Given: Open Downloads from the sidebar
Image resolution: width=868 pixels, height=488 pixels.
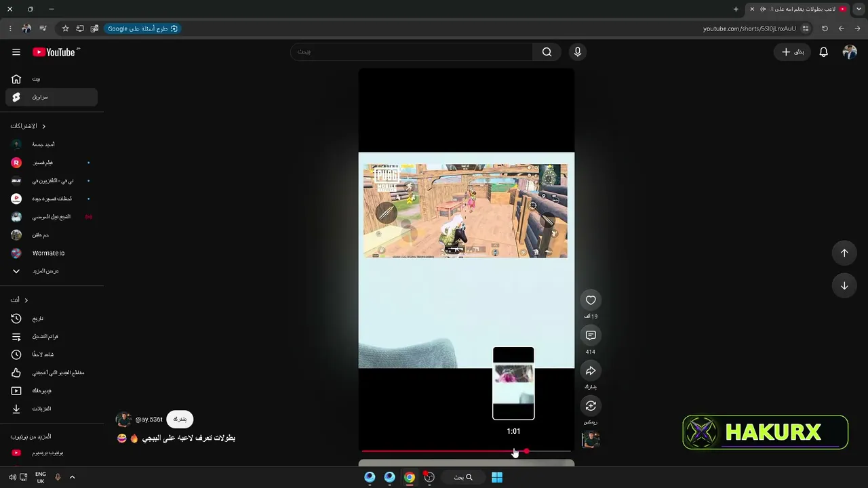Looking at the screenshot, I should 52,409.
